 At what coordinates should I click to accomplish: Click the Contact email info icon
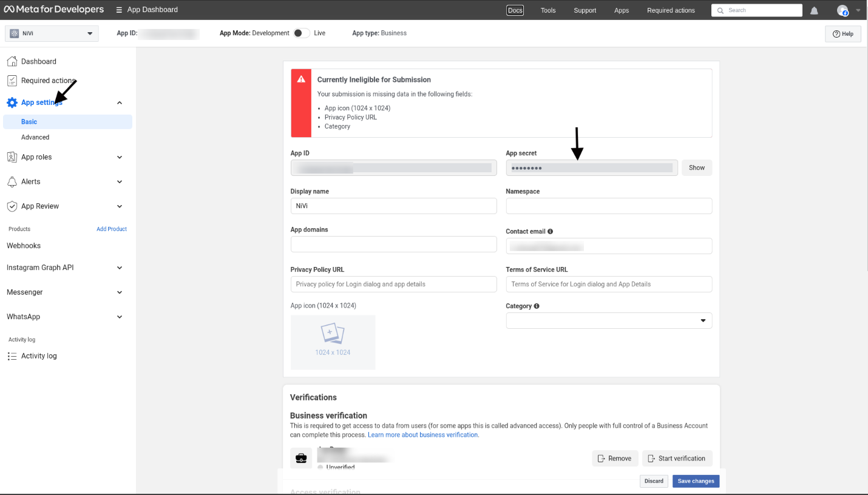coord(550,231)
